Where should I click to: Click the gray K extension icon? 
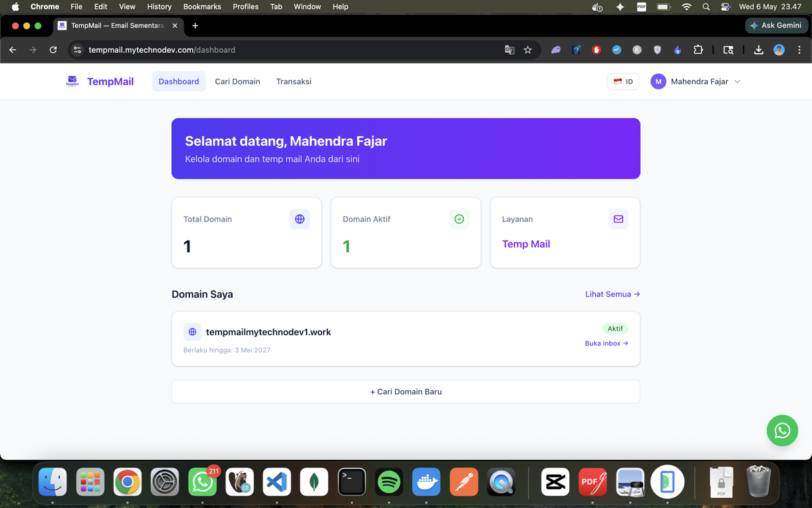637,49
